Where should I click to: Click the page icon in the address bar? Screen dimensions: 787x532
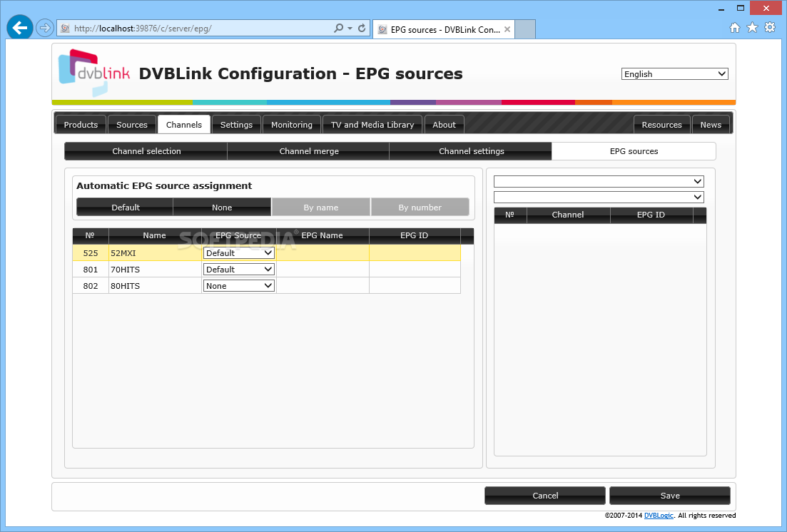pyautogui.click(x=65, y=29)
